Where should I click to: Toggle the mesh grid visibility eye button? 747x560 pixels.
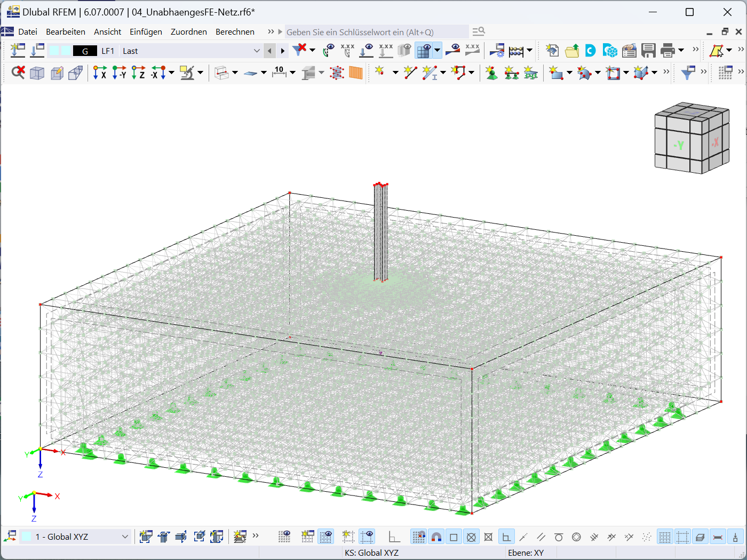(x=424, y=51)
